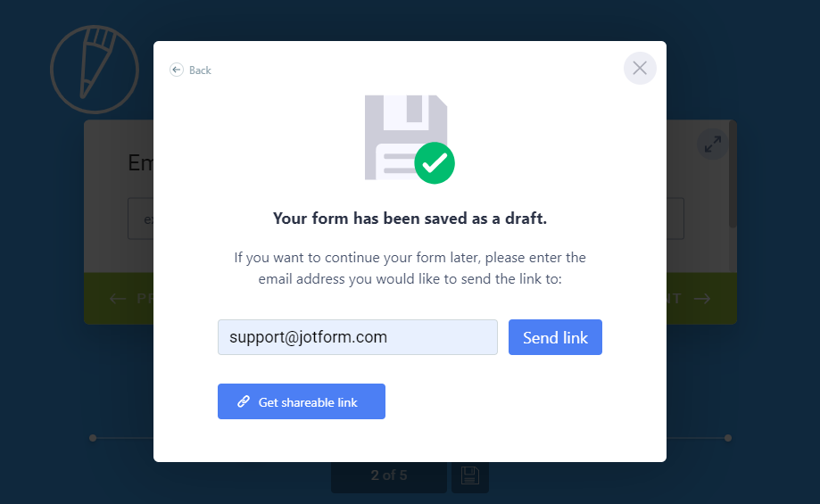This screenshot has height=504, width=820.
Task: Click the background form's email input box
Action: (140, 219)
